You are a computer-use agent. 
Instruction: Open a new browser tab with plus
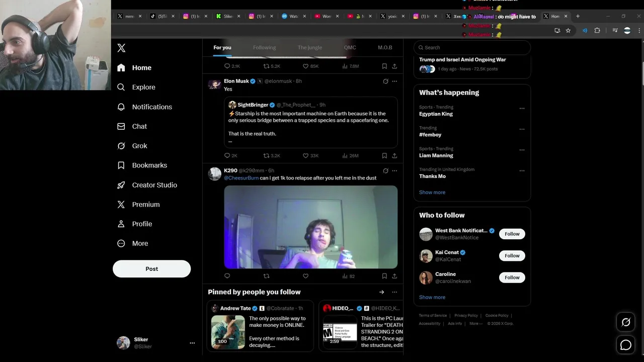tap(578, 16)
